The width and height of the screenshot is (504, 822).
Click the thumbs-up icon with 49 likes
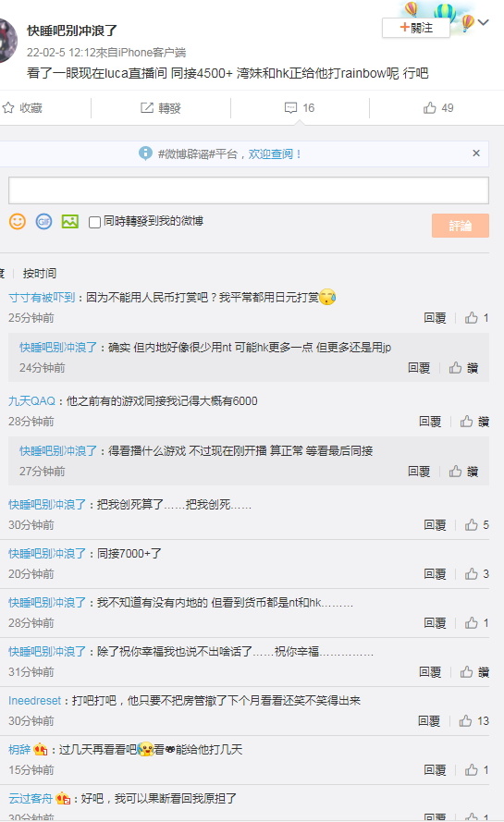pyautogui.click(x=429, y=108)
